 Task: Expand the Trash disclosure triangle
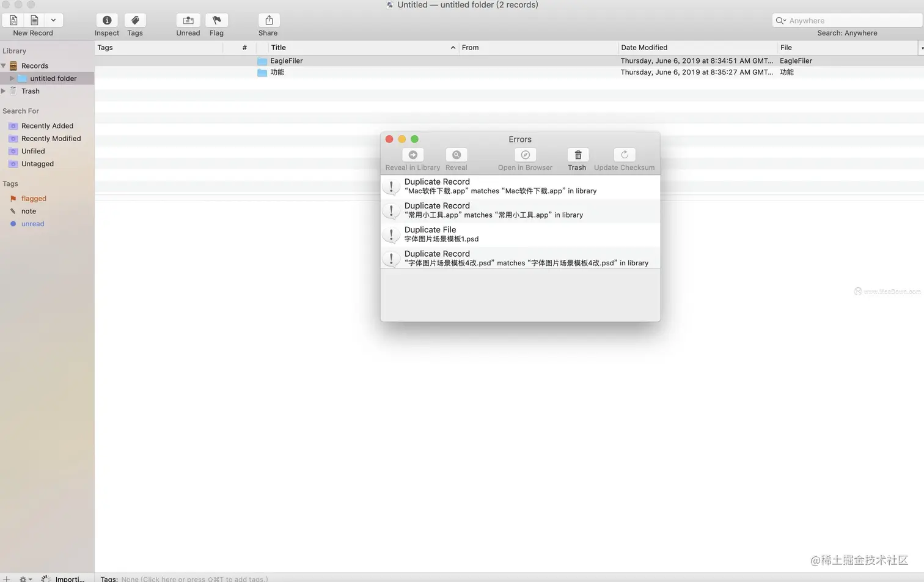pos(4,91)
